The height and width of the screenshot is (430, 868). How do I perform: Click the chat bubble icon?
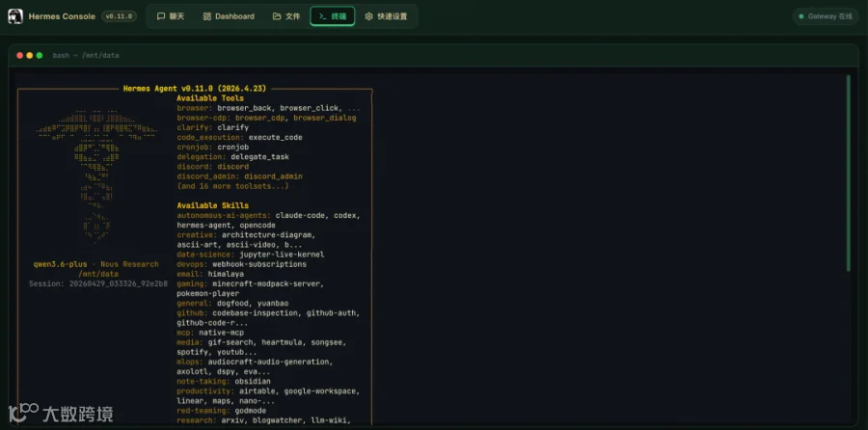160,16
